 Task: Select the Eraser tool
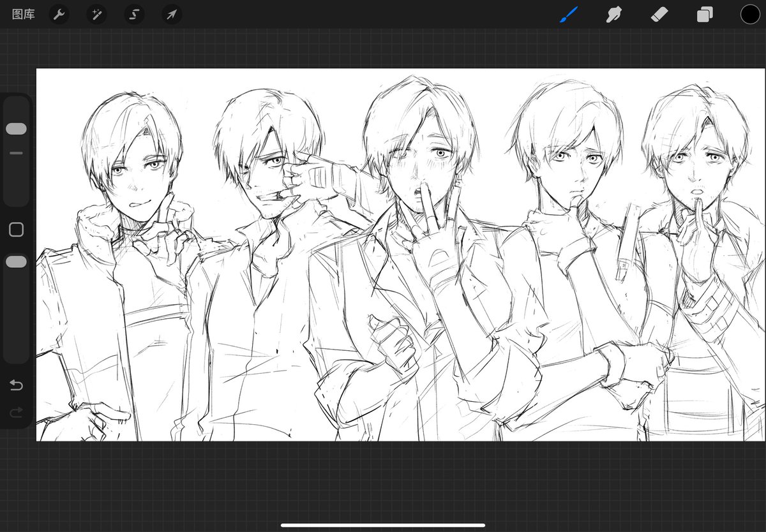coord(659,14)
